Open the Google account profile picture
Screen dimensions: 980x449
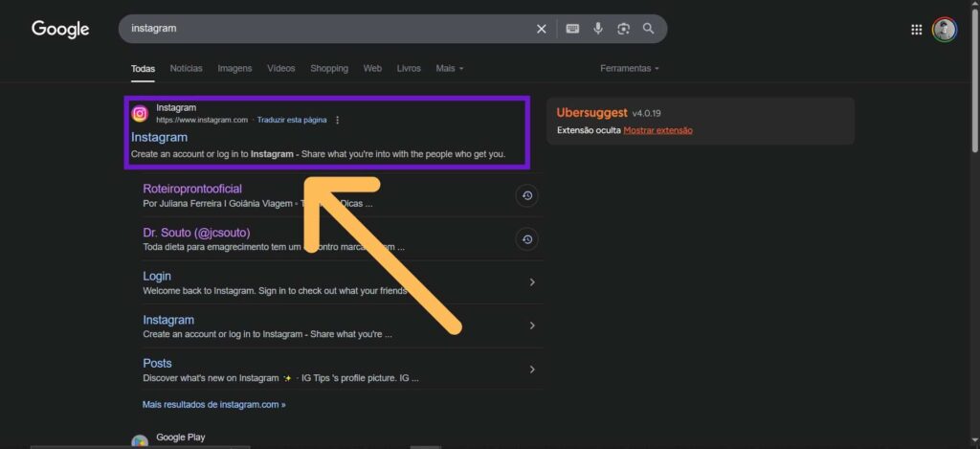pyautogui.click(x=945, y=30)
